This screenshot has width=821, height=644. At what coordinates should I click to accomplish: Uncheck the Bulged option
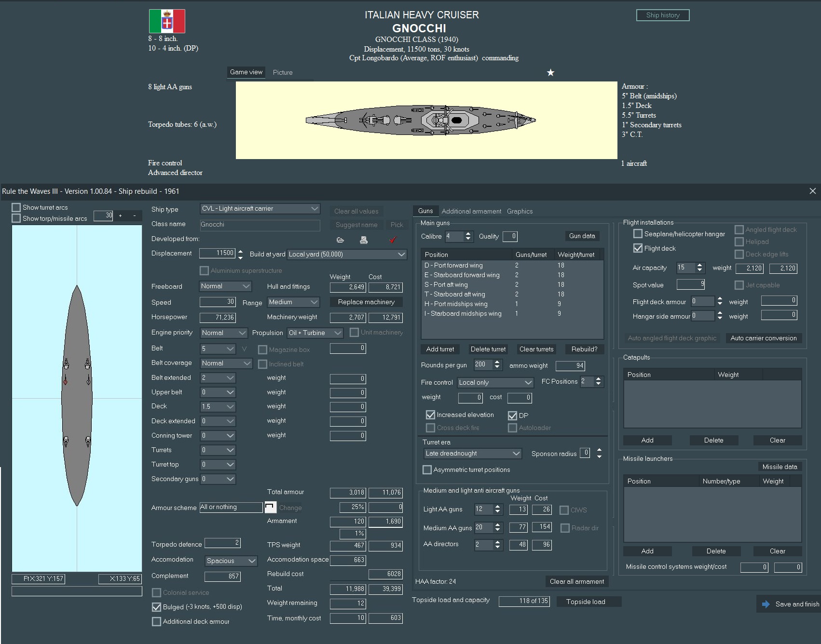pyautogui.click(x=156, y=607)
